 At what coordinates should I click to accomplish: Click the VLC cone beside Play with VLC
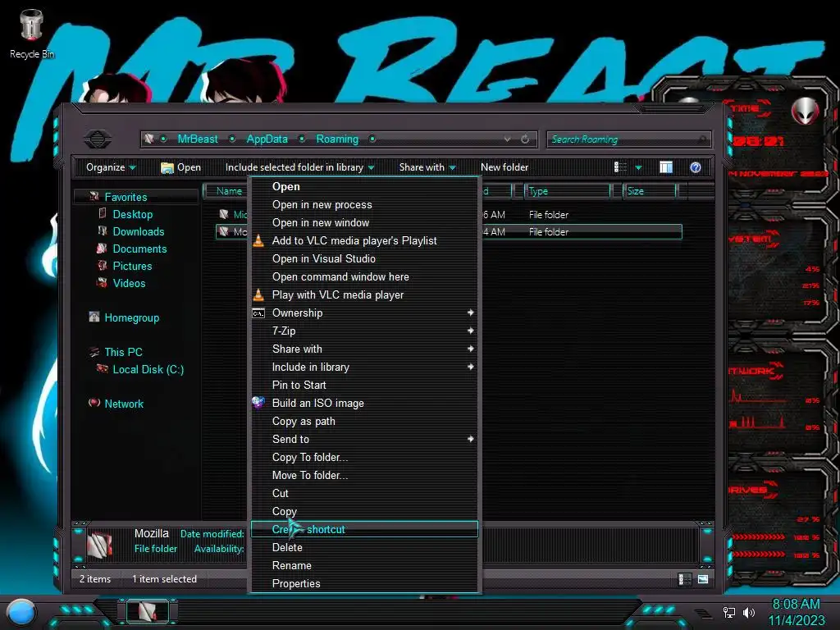click(x=258, y=294)
